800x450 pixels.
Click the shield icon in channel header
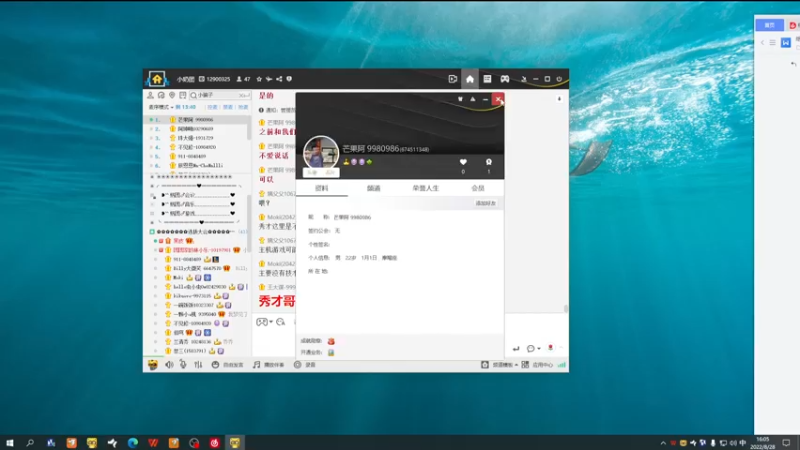tap(289, 79)
